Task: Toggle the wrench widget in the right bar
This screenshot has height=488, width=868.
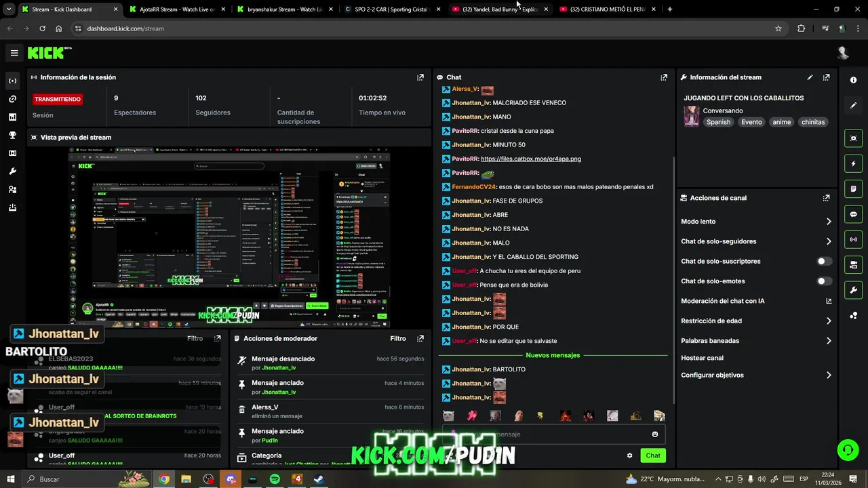Action: click(853, 290)
